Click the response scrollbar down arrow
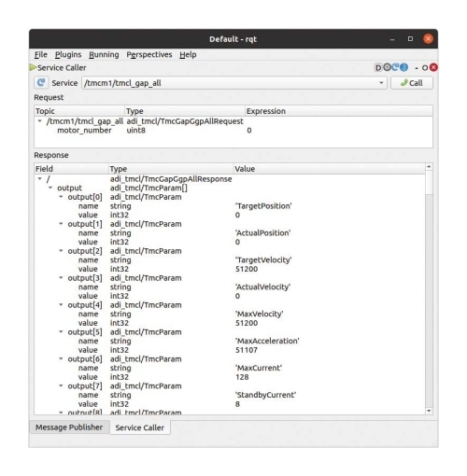The image size is (467, 476). click(429, 411)
